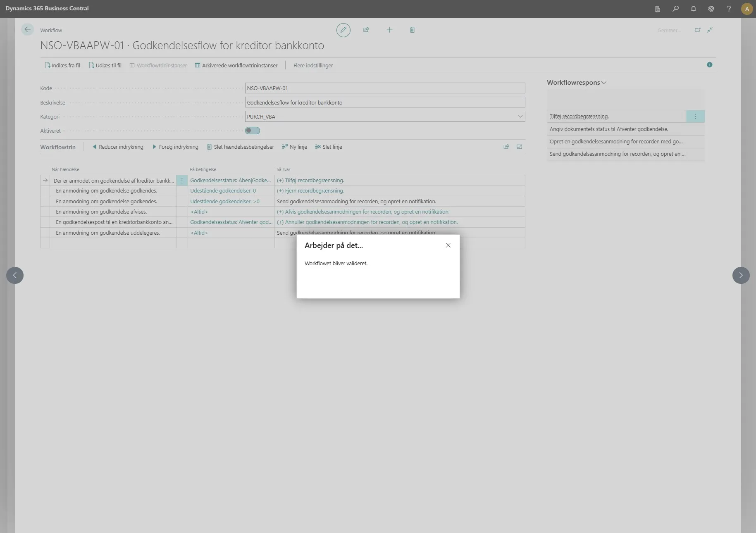756x533 pixels.
Task: Click the Workflowtrin section heading
Action: pos(58,147)
